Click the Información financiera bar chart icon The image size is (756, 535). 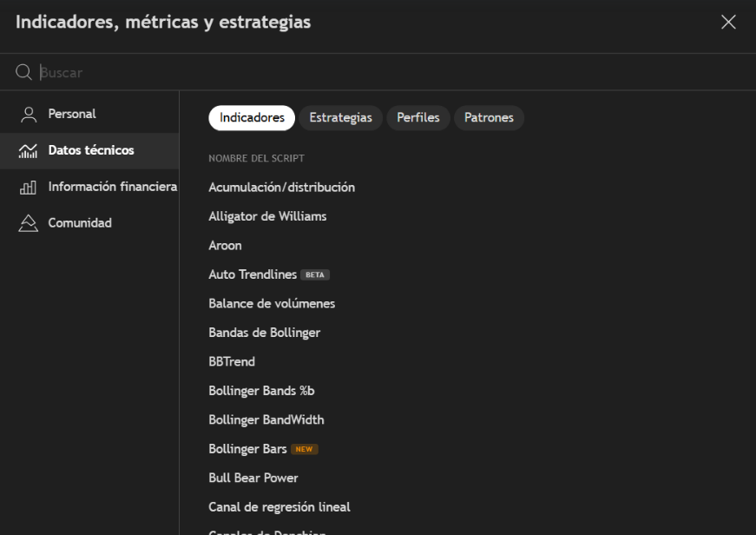[27, 186]
